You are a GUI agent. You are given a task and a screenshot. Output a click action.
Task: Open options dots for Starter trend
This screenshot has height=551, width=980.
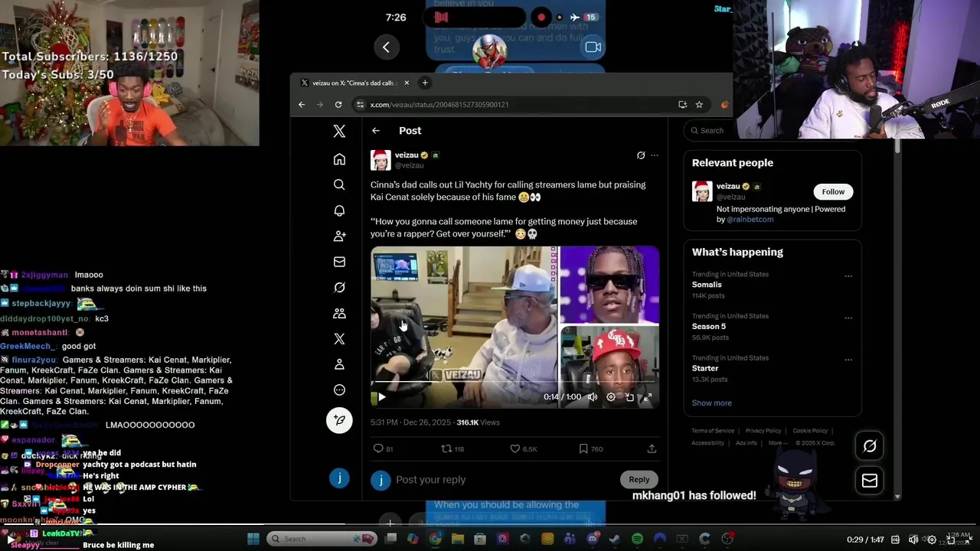coord(848,360)
